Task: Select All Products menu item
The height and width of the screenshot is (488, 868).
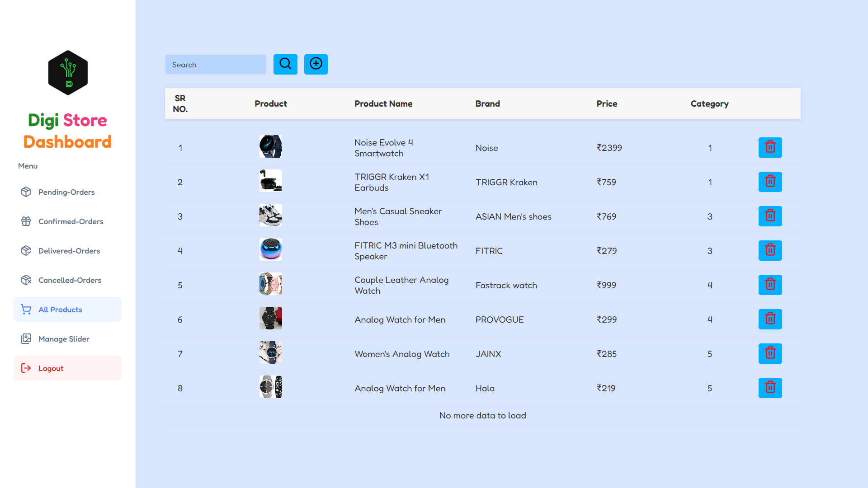Action: (x=67, y=310)
